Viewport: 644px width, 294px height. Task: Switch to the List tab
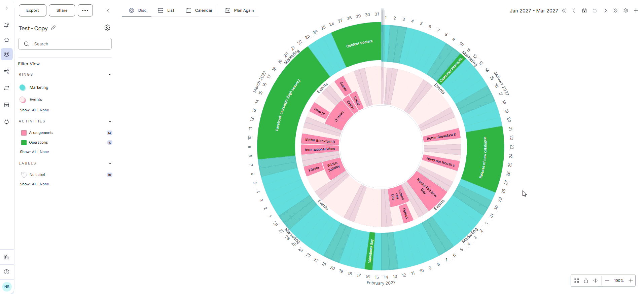(166, 10)
